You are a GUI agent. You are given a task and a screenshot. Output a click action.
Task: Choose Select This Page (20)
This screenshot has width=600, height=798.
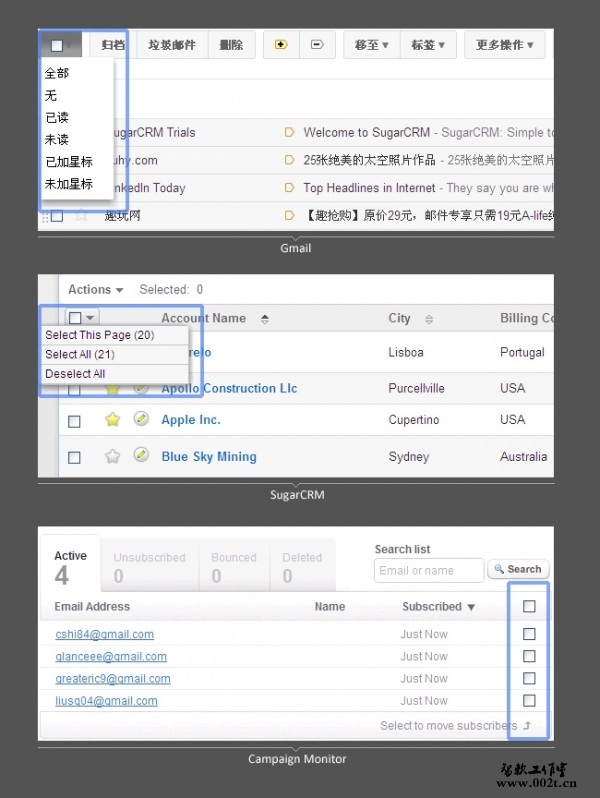(x=115, y=335)
